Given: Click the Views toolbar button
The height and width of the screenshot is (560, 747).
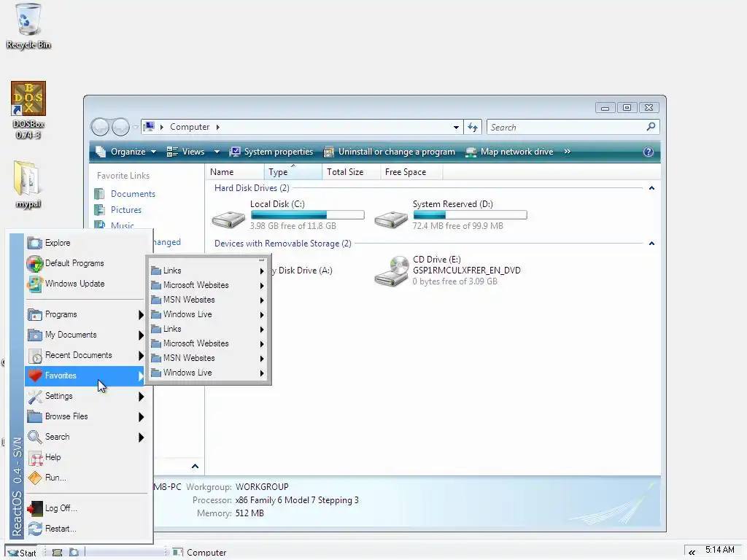Looking at the screenshot, I should tap(186, 152).
